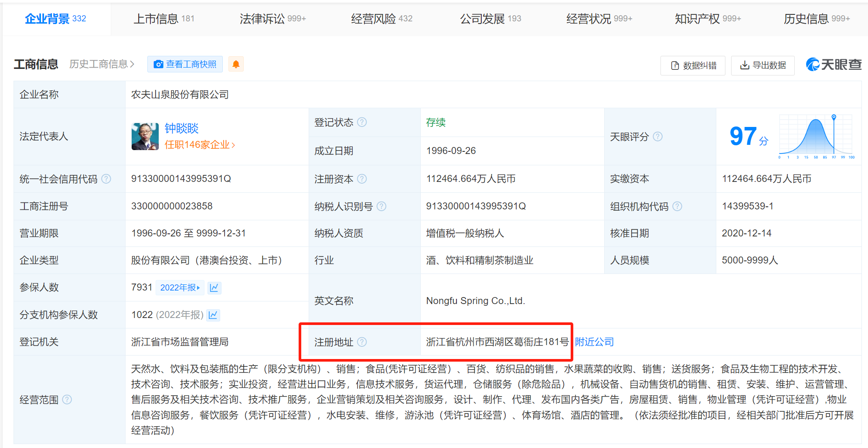Select the 经营风险 tab
This screenshot has width=868, height=448.
pos(382,19)
